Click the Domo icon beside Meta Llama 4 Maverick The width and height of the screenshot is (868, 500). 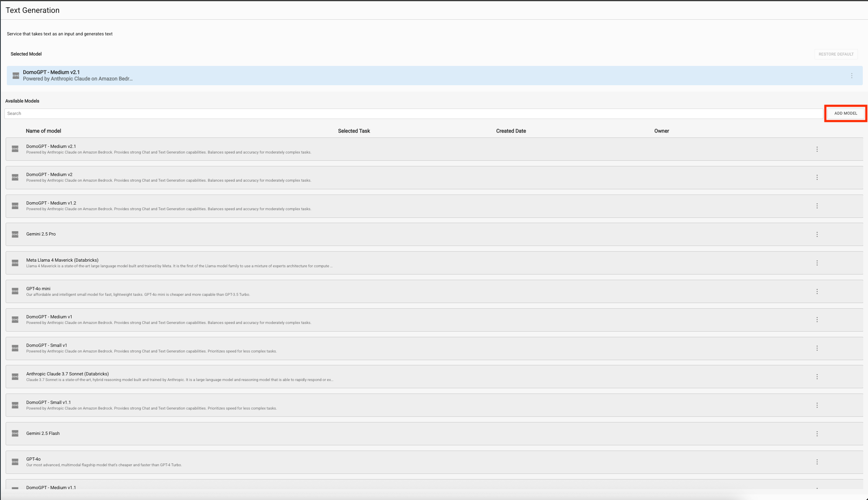(15, 263)
